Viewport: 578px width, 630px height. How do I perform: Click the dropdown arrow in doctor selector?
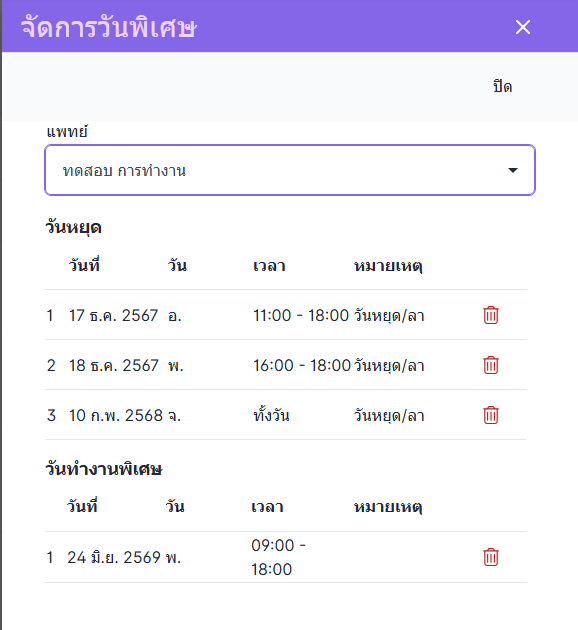(x=513, y=170)
